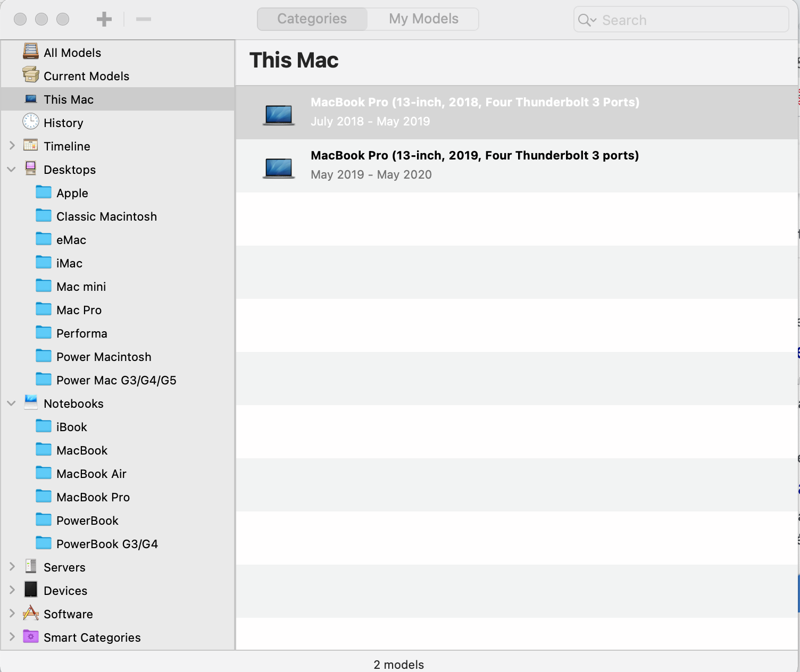800x672 pixels.
Task: Click the Smart Categories purple folder icon
Action: 31,637
